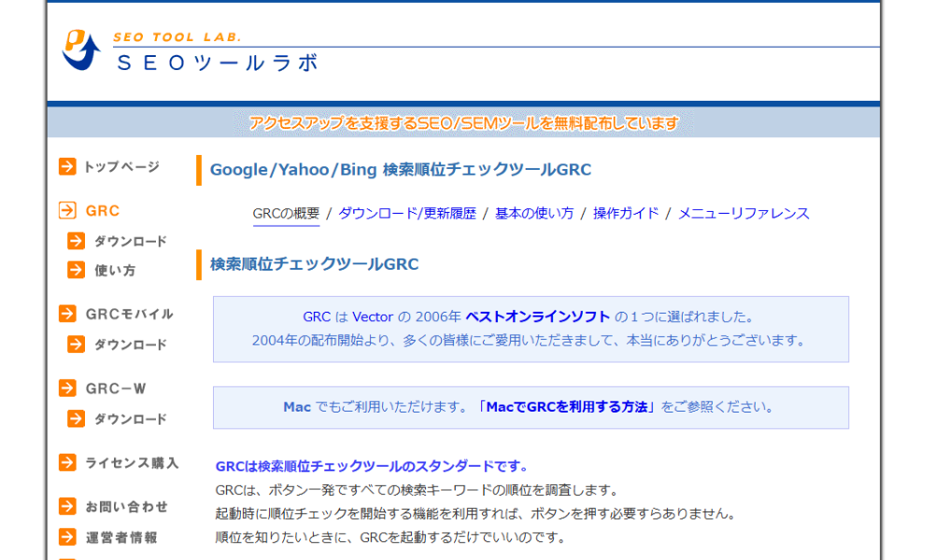Image resolution: width=934 pixels, height=560 pixels.
Task: Select 使い方 under GRC in sidebar
Action: coord(115,271)
